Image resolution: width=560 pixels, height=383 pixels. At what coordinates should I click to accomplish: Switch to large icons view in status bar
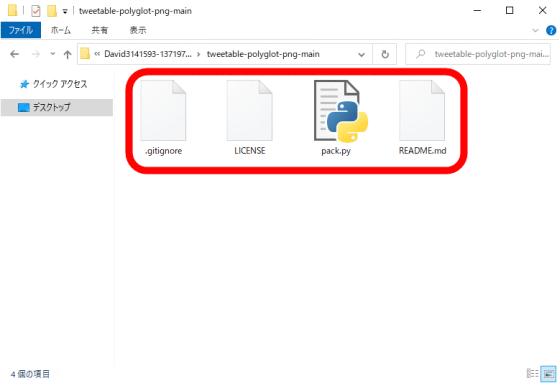[549, 374]
